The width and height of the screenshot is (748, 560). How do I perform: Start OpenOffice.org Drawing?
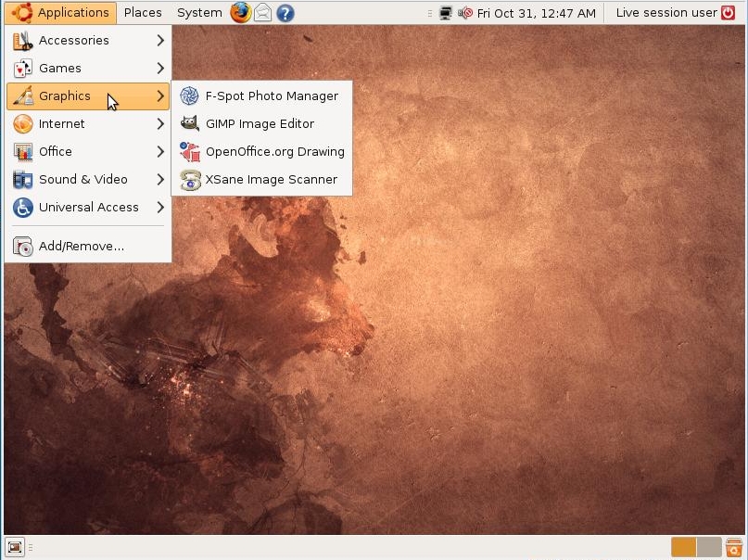tap(261, 152)
